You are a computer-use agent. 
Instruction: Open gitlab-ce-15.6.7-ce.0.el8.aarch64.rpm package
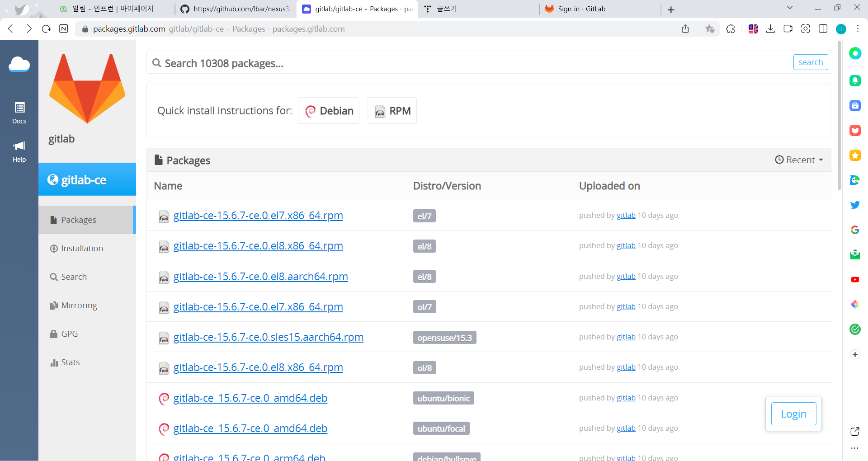tap(260, 277)
